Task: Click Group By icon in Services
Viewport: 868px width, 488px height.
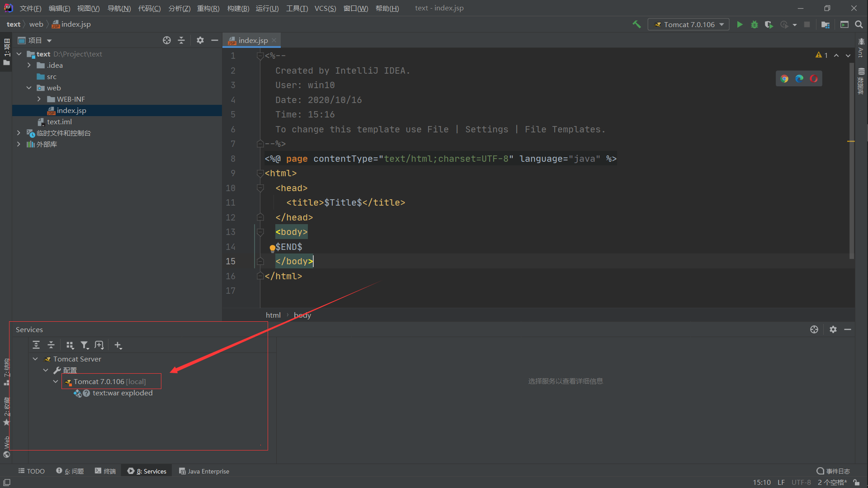Action: (x=70, y=345)
